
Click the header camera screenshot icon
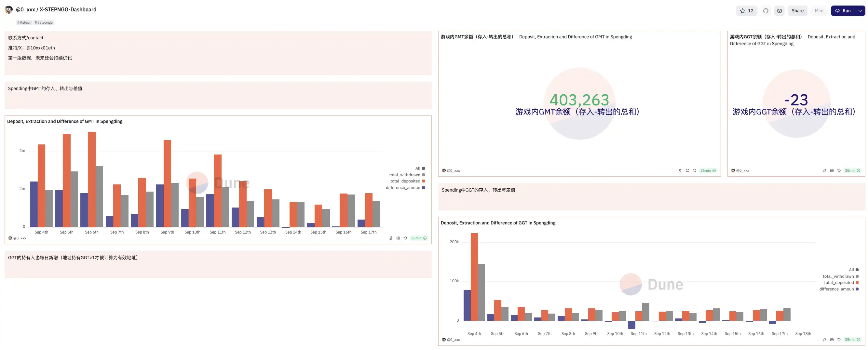[x=780, y=11]
